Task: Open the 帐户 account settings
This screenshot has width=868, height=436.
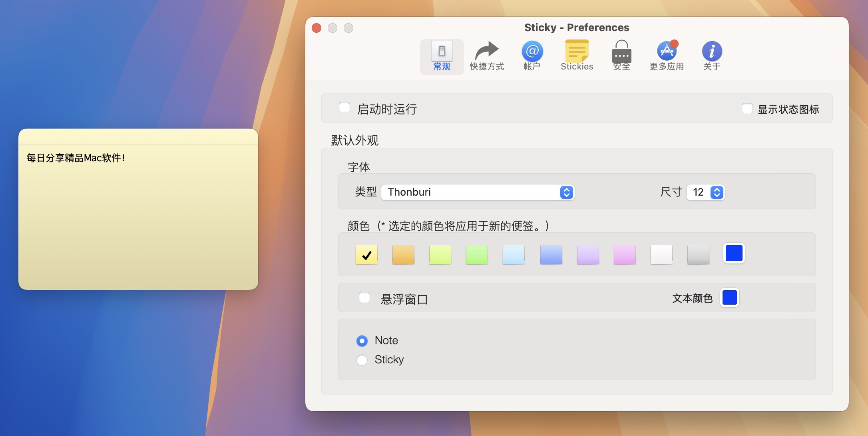Action: 532,56
